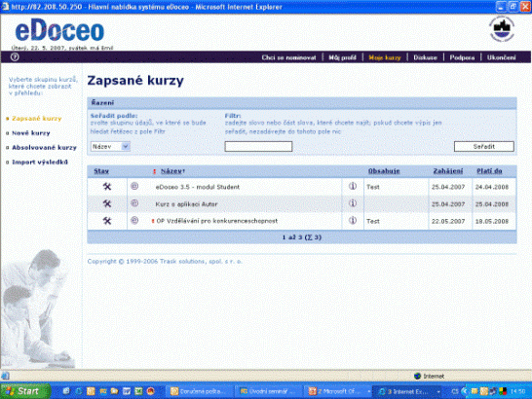The image size is (532, 399).
Task: Click round course icon beside eDoceo 3.5
Action: tap(134, 186)
